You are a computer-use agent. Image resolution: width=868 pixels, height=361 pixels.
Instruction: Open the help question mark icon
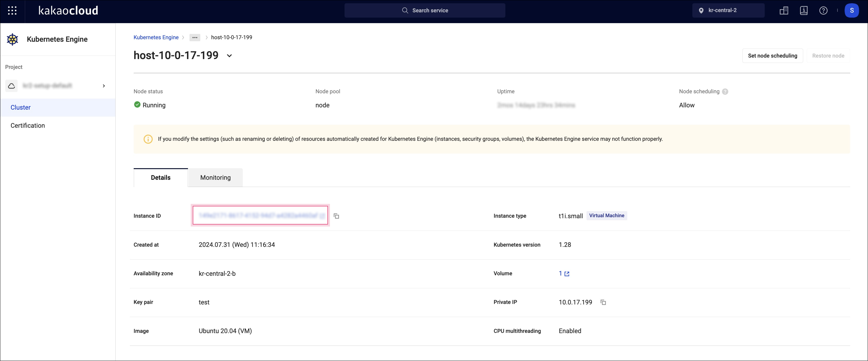[823, 10]
